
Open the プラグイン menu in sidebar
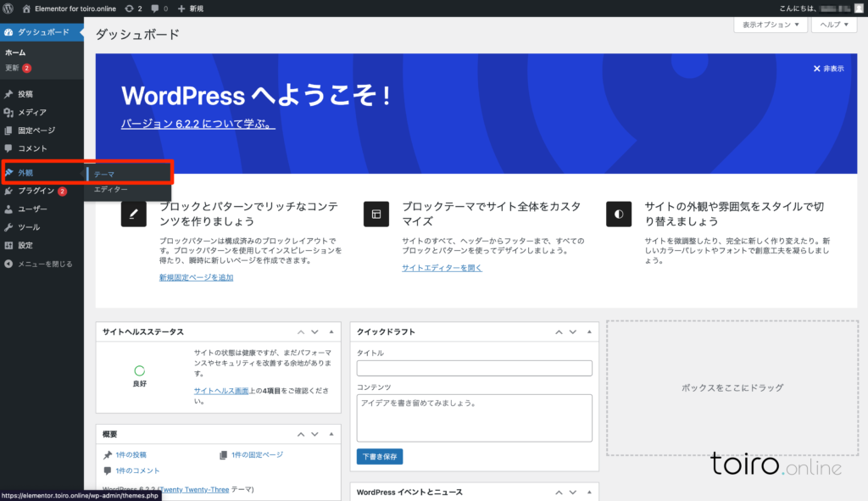pos(36,191)
